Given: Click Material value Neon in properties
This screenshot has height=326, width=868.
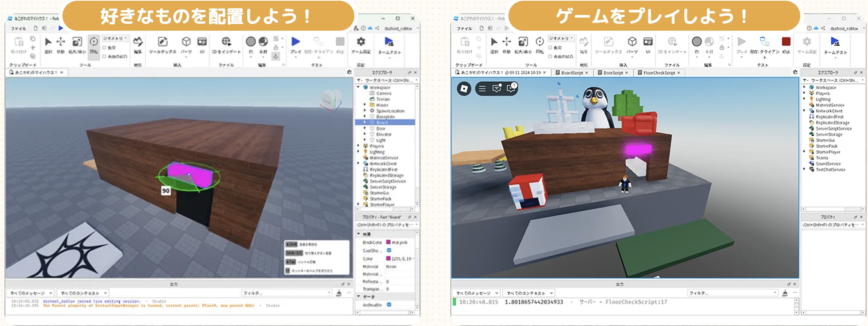Looking at the screenshot, I should [x=391, y=266].
